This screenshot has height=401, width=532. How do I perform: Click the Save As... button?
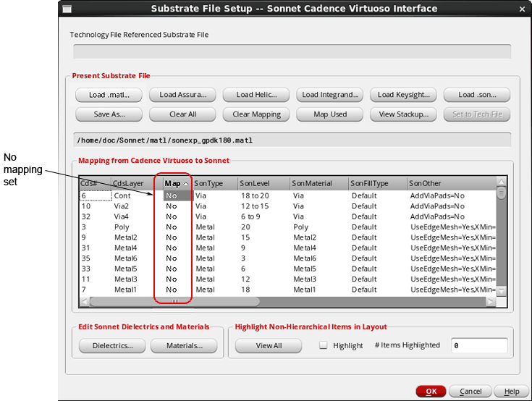(x=109, y=114)
